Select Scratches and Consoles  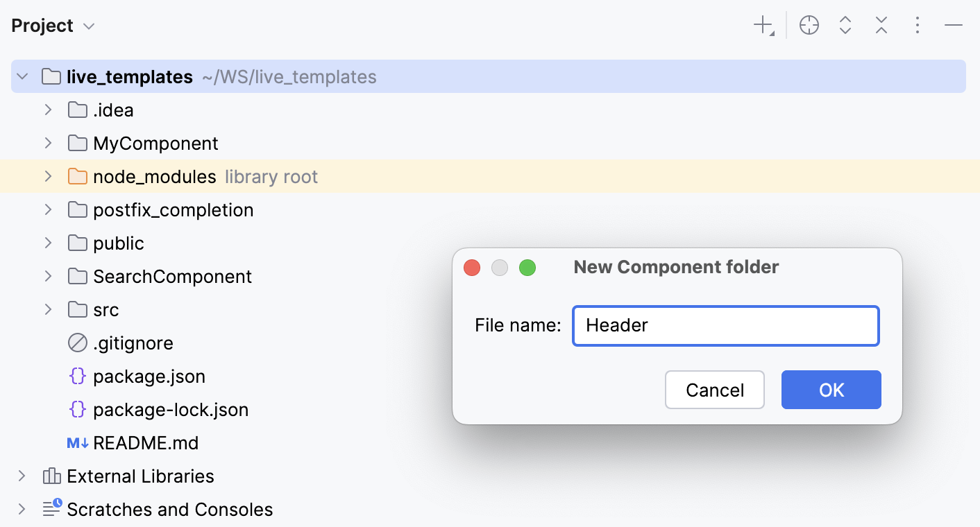tap(169, 509)
